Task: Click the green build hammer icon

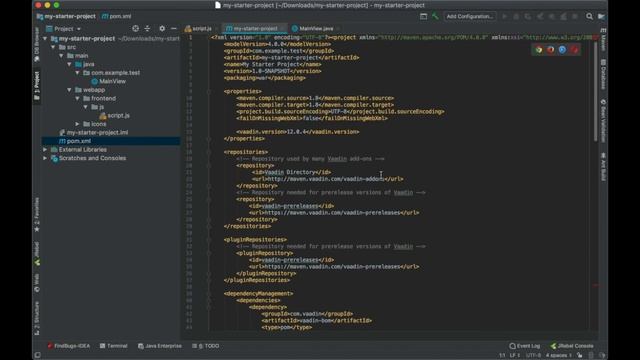Action: coord(435,16)
